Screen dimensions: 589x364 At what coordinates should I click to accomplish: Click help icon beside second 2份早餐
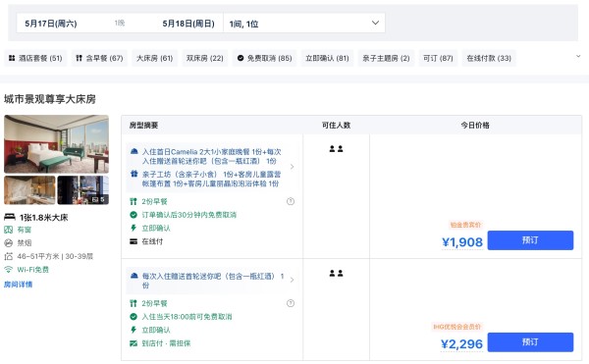291,303
